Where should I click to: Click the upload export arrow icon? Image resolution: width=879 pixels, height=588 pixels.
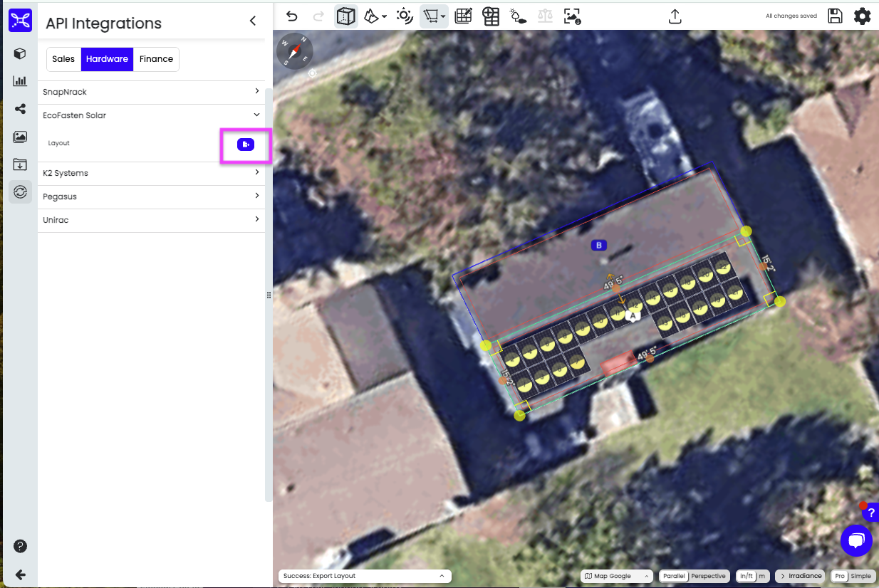(676, 16)
